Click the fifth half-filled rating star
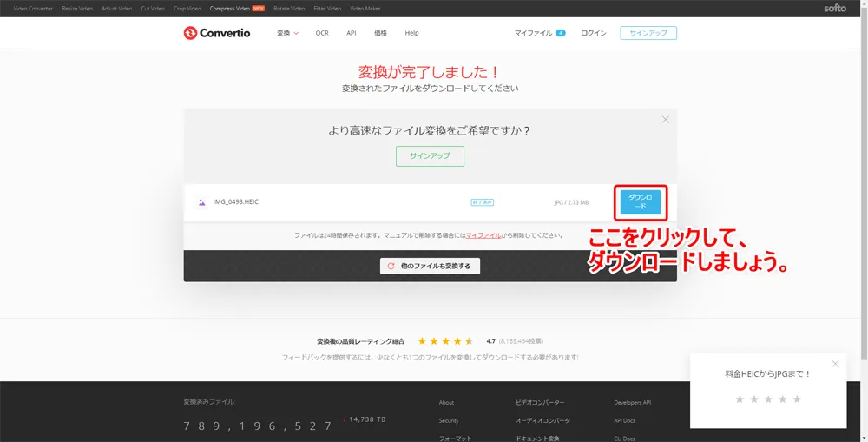This screenshot has height=442, width=868. click(469, 341)
